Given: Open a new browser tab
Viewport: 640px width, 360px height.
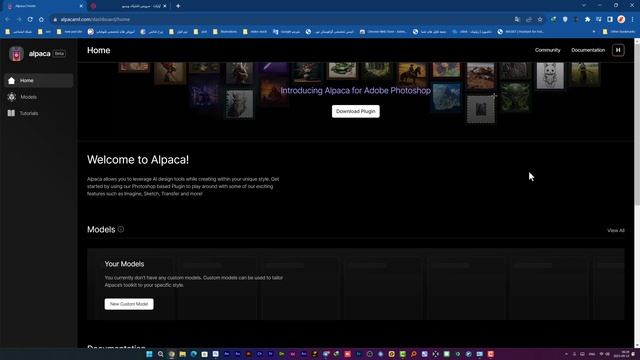Looking at the screenshot, I should (178, 6).
